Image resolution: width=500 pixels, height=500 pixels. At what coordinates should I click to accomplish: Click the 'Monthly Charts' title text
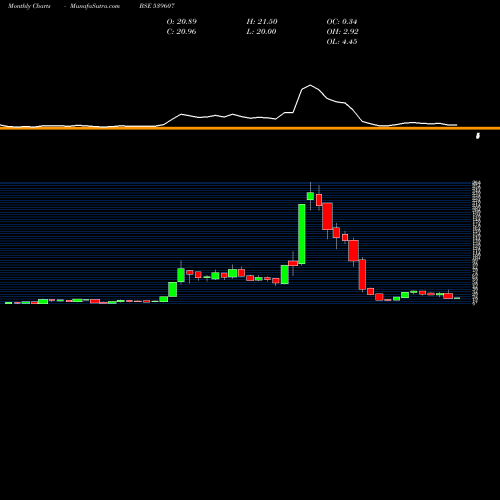pyautogui.click(x=29, y=6)
